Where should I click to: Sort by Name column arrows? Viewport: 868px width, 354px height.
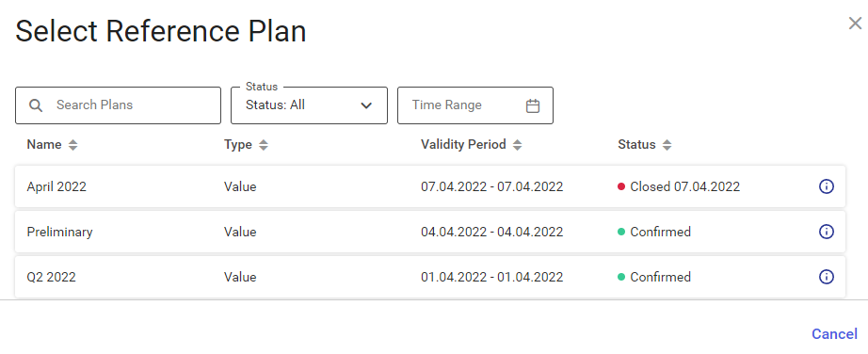click(73, 145)
